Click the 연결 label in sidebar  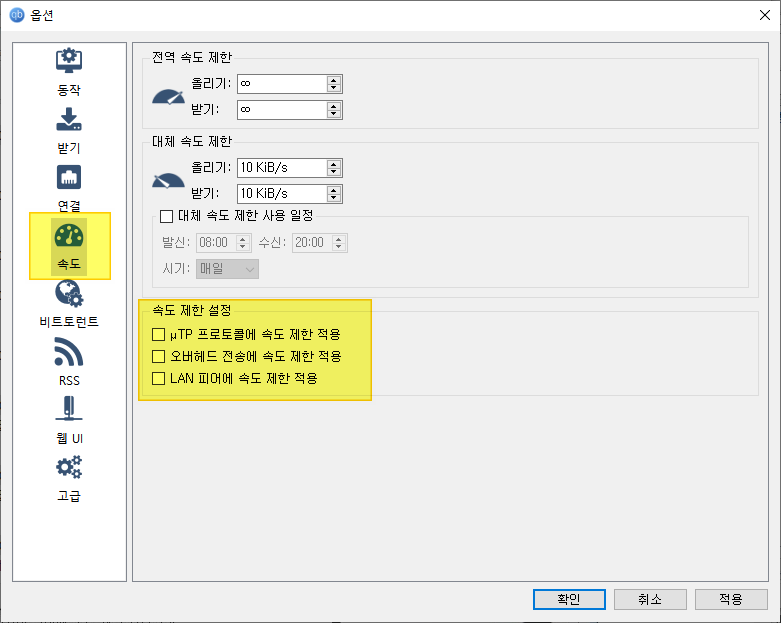tap(69, 206)
